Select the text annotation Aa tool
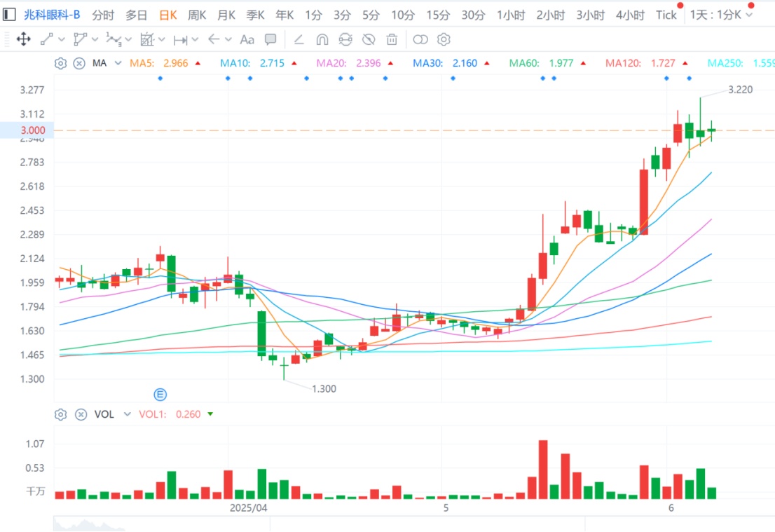Screen dimensions: 775x532 tap(247, 39)
